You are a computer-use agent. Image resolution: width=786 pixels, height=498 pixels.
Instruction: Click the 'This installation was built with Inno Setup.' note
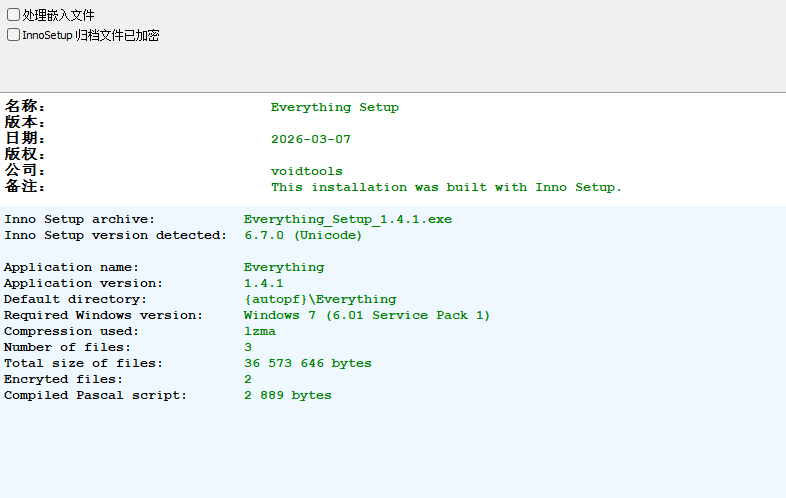point(446,187)
